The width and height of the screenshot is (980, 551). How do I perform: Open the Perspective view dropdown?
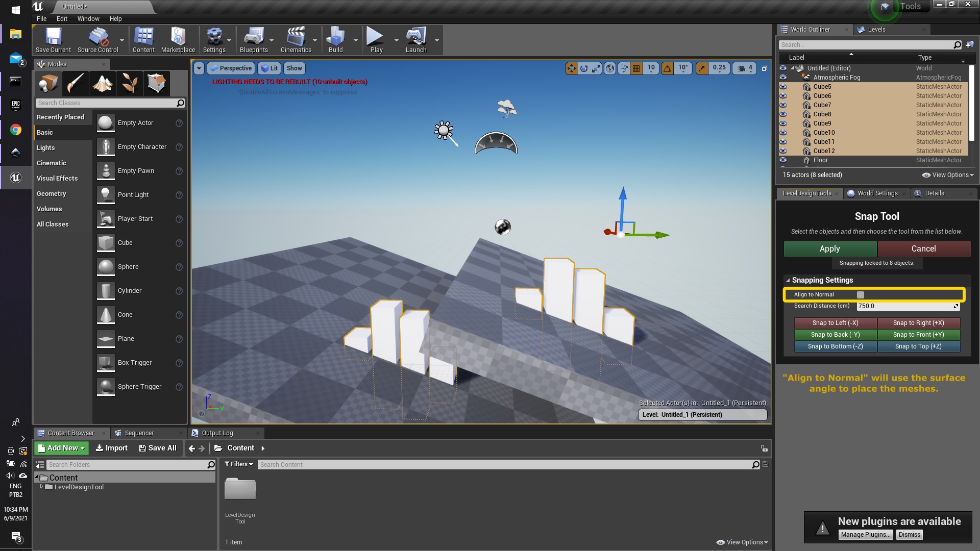tap(231, 68)
